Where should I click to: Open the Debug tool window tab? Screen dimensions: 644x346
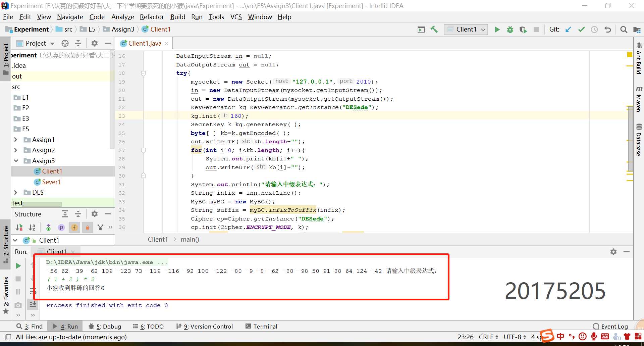coord(105,326)
